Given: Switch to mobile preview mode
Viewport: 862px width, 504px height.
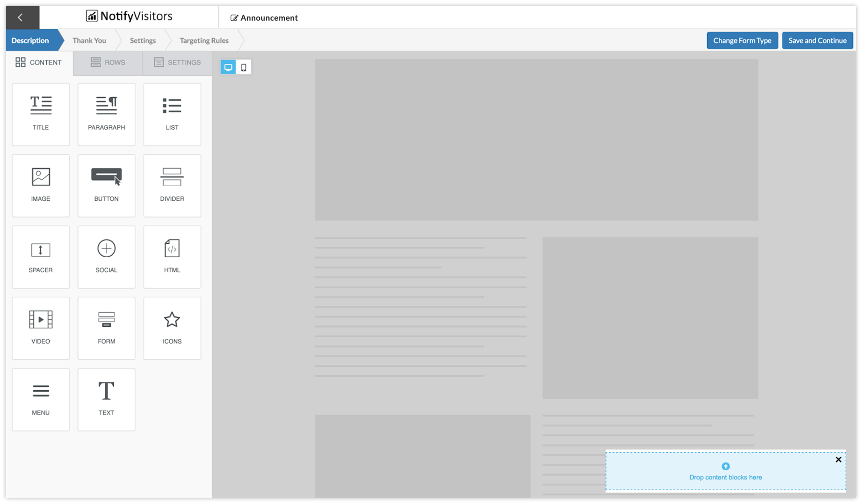Looking at the screenshot, I should (244, 67).
